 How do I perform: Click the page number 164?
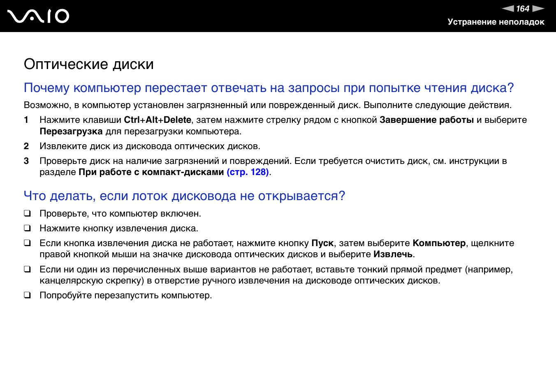click(523, 9)
